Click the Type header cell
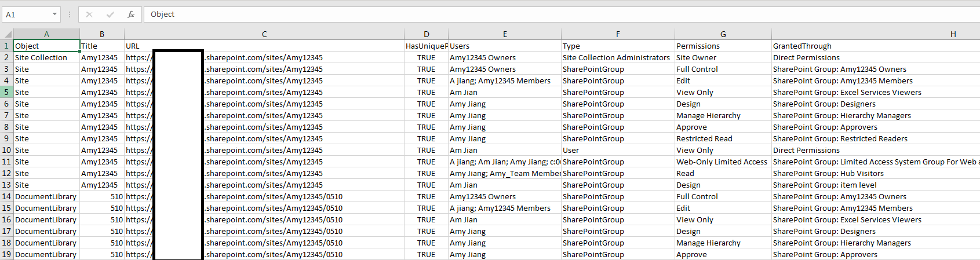The width and height of the screenshot is (980, 260). (x=618, y=46)
